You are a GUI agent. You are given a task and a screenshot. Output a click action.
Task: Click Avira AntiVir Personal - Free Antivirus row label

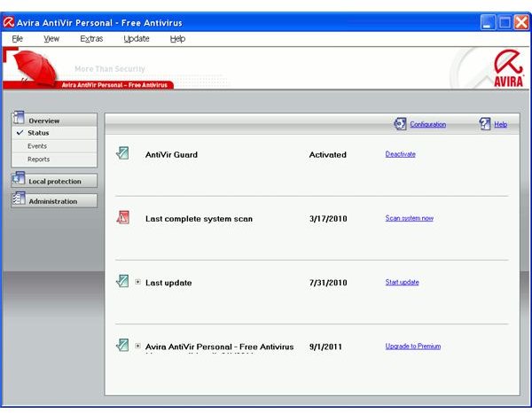click(220, 347)
